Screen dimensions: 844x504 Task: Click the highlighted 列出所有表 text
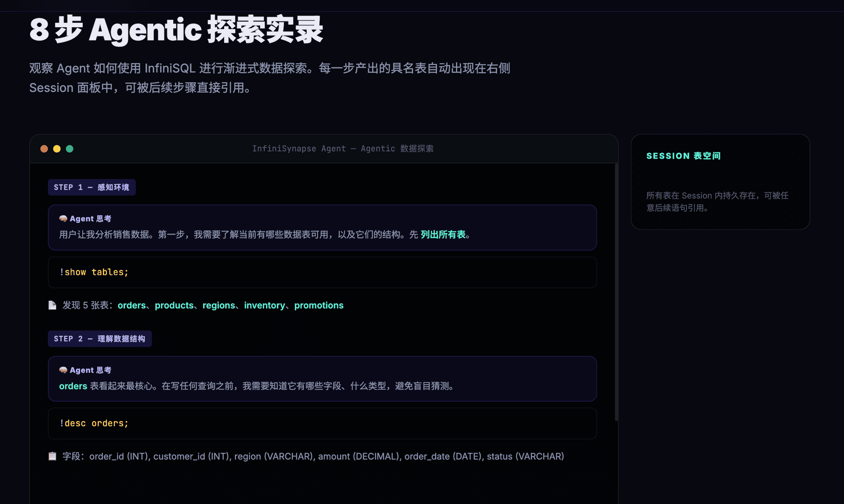tap(442, 235)
